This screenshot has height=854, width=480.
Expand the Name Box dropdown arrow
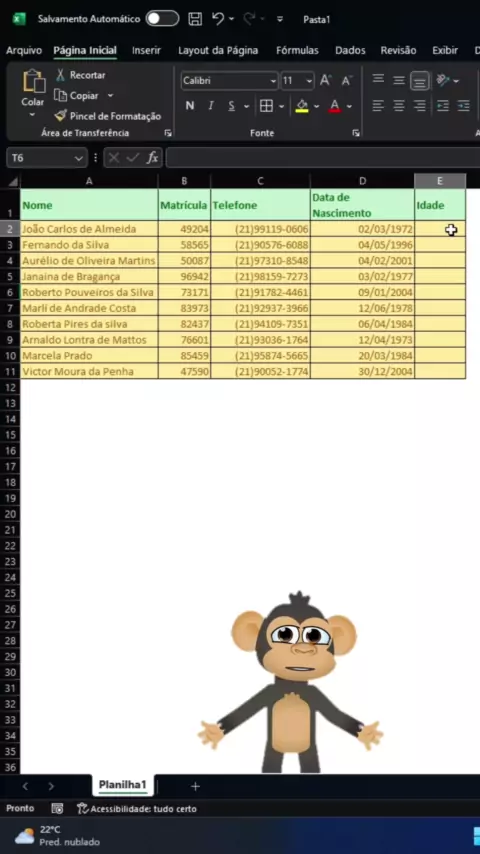click(78, 158)
